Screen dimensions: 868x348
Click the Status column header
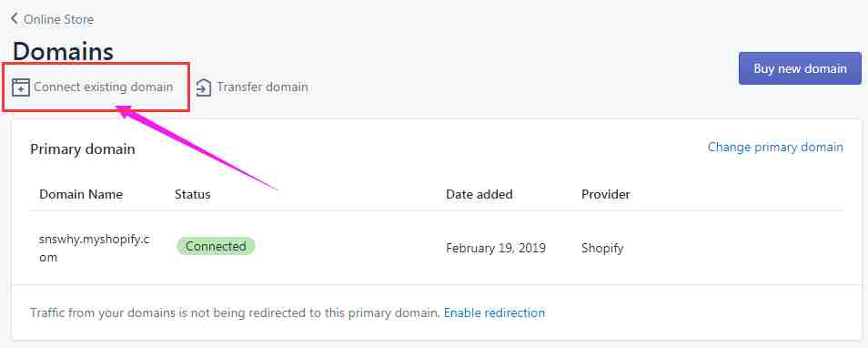coord(193,195)
